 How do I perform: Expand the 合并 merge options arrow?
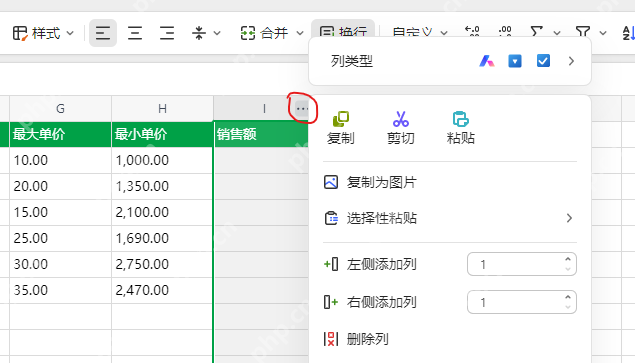[x=300, y=33]
